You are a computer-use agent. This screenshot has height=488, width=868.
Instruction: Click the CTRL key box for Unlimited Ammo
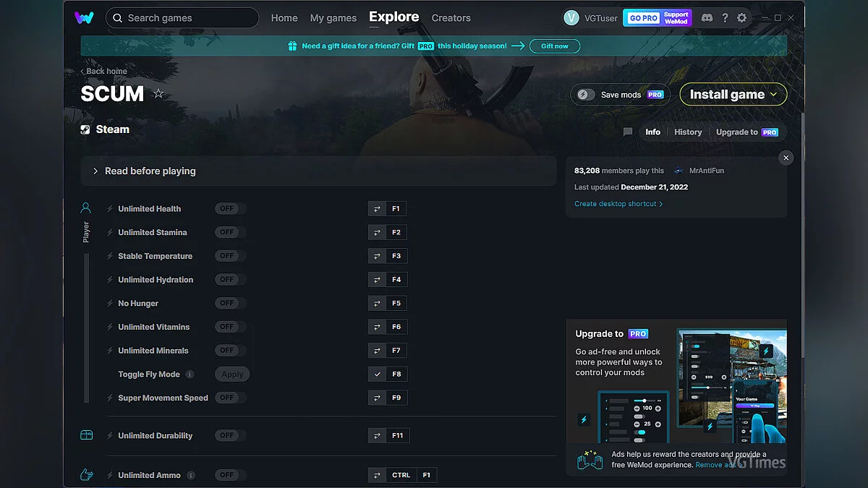coord(401,475)
